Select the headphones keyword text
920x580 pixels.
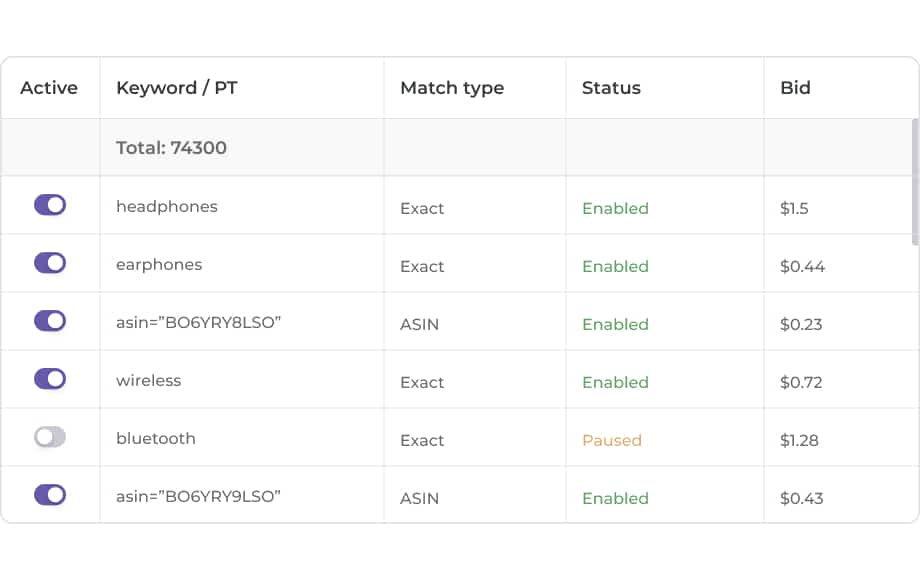pyautogui.click(x=167, y=207)
